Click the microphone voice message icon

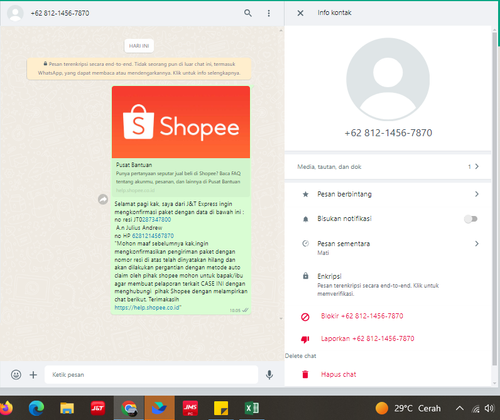(269, 375)
